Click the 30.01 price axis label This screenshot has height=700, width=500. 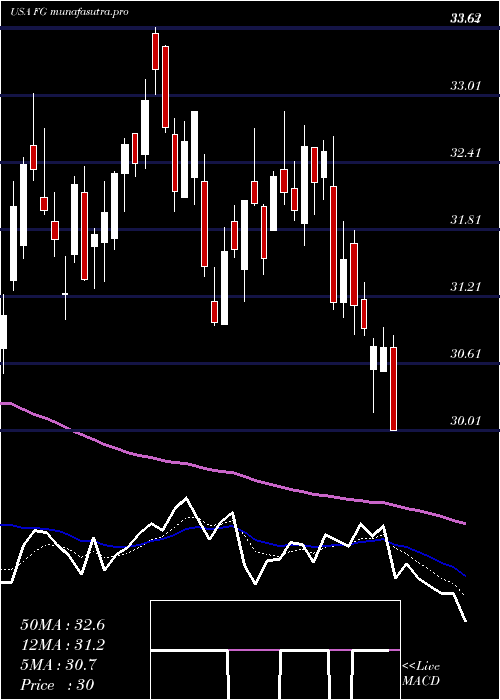(x=465, y=421)
